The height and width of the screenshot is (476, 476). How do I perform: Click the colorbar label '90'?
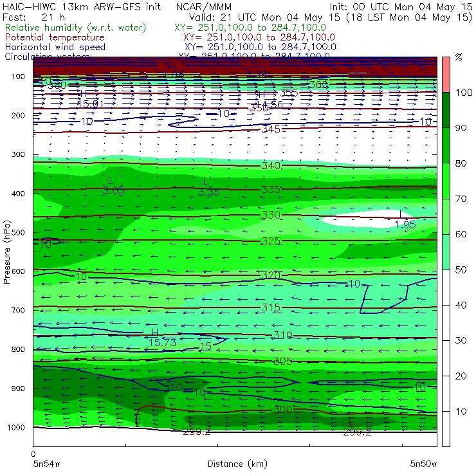(461, 128)
